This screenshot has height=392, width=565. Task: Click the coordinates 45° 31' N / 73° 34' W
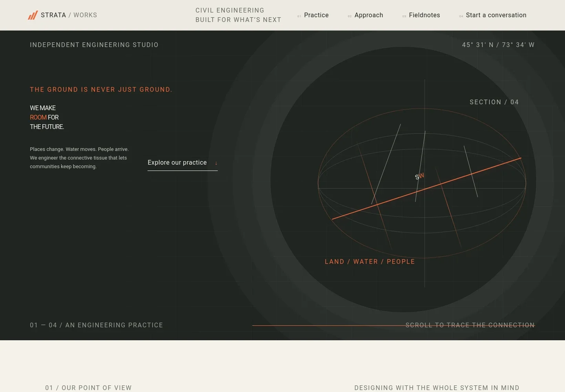(x=498, y=45)
